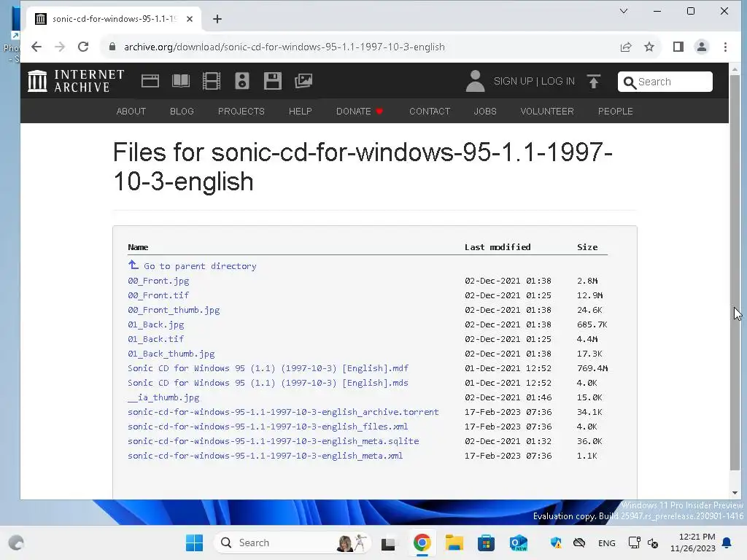The height and width of the screenshot is (560, 747).
Task: Click the LOG IN link
Action: click(x=558, y=82)
